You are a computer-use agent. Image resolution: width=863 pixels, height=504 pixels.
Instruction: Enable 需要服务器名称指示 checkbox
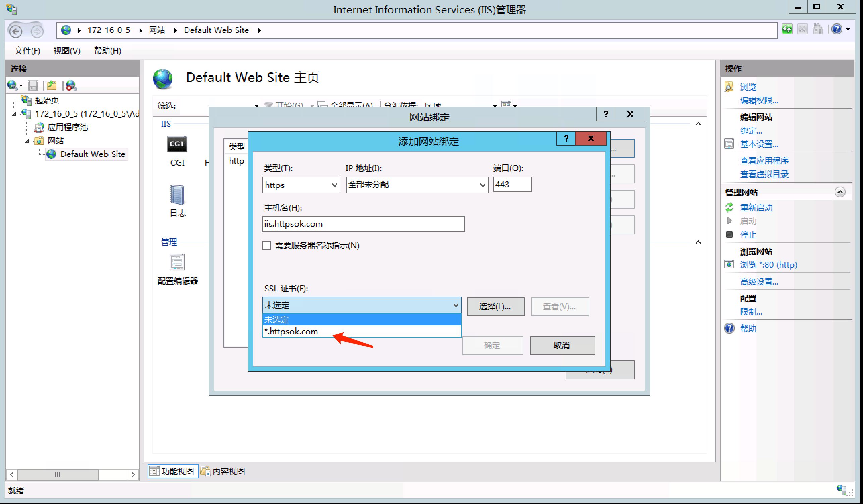pos(267,246)
